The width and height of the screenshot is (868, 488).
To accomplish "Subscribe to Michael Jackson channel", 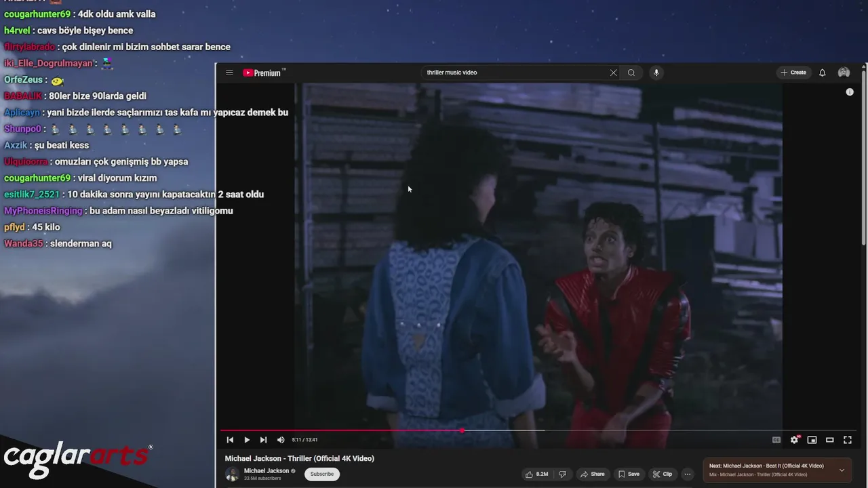I will click(x=322, y=474).
